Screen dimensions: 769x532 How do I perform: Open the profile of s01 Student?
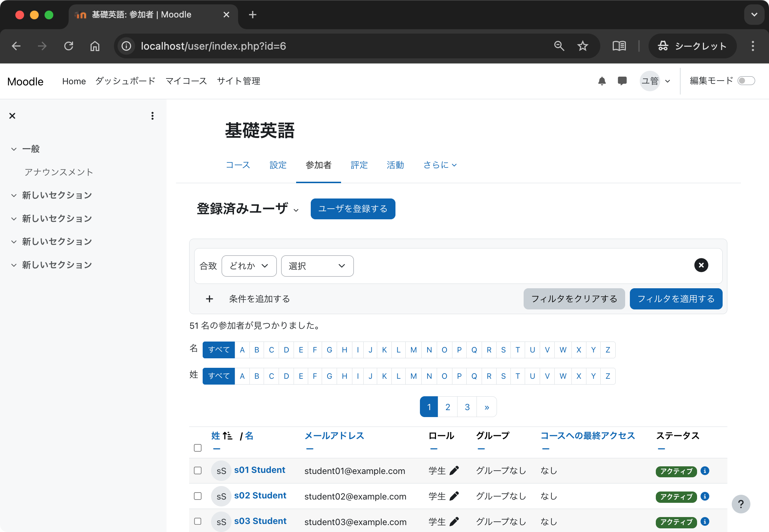coord(260,470)
